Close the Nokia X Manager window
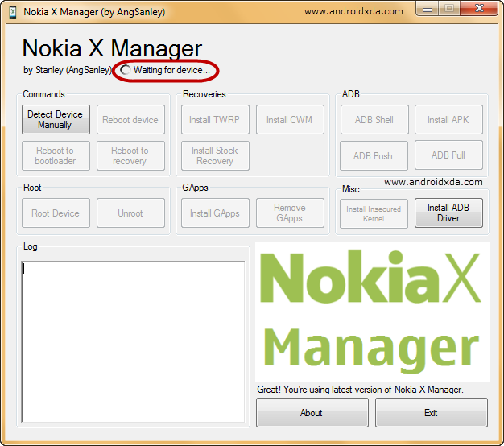504x446 pixels. pyautogui.click(x=479, y=8)
